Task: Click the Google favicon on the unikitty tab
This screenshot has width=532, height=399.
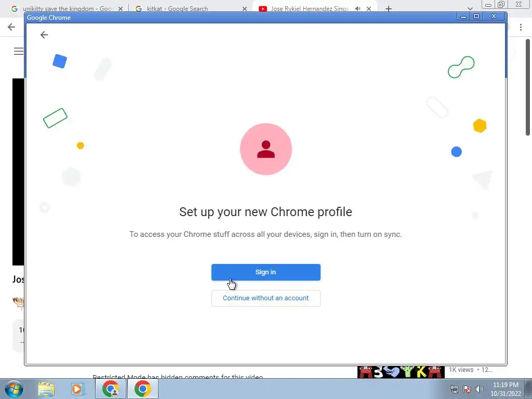Action: point(14,9)
